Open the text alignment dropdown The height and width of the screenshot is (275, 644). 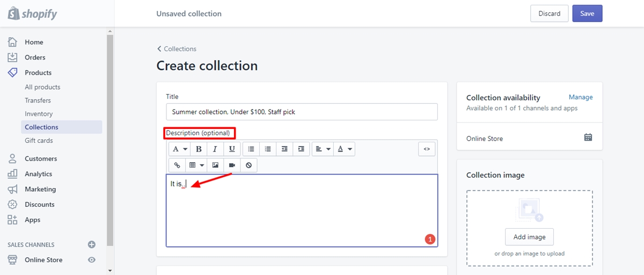coord(322,149)
